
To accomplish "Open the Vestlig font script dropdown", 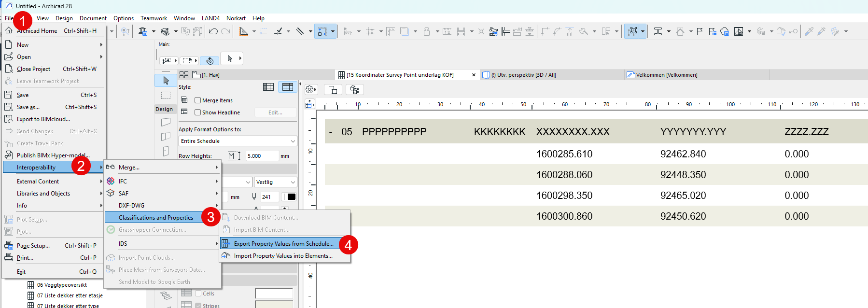I will [275, 182].
